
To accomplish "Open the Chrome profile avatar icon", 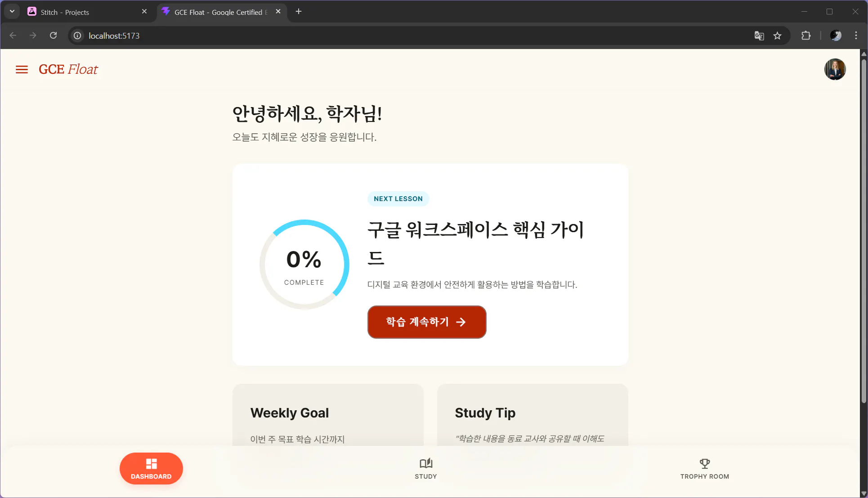I will click(836, 36).
